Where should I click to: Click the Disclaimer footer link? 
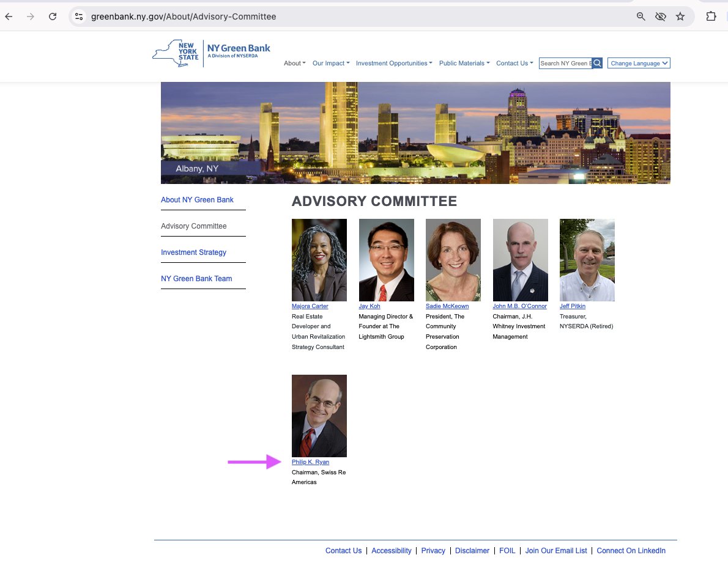tap(472, 551)
